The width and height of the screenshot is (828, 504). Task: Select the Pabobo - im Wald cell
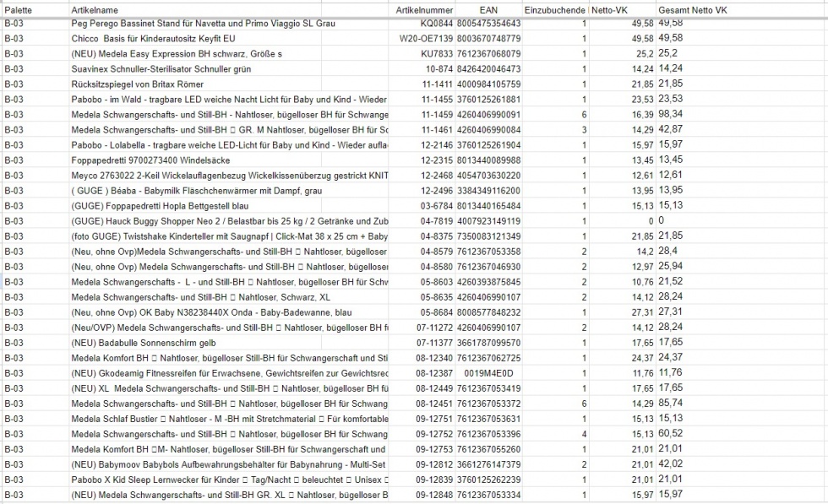pos(229,100)
